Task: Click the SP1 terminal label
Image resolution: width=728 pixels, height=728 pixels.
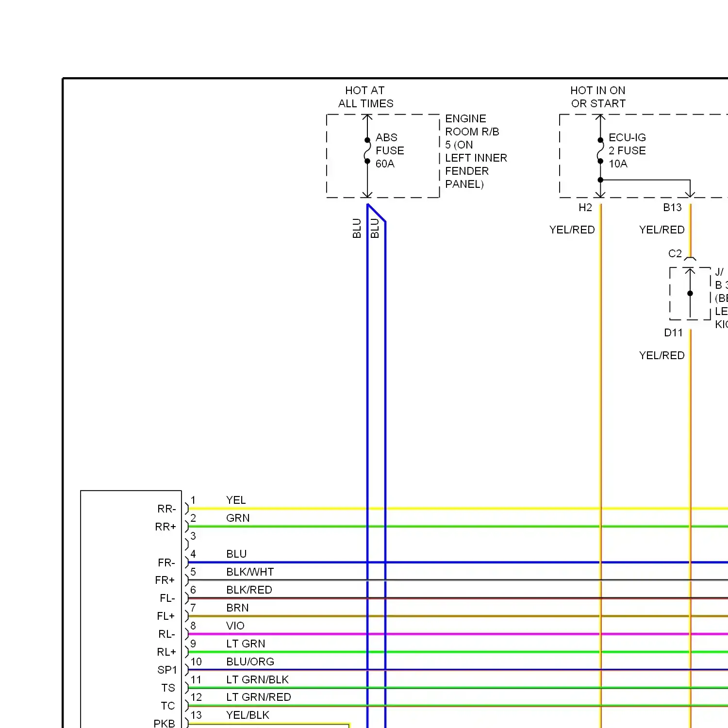Action: tap(167, 670)
